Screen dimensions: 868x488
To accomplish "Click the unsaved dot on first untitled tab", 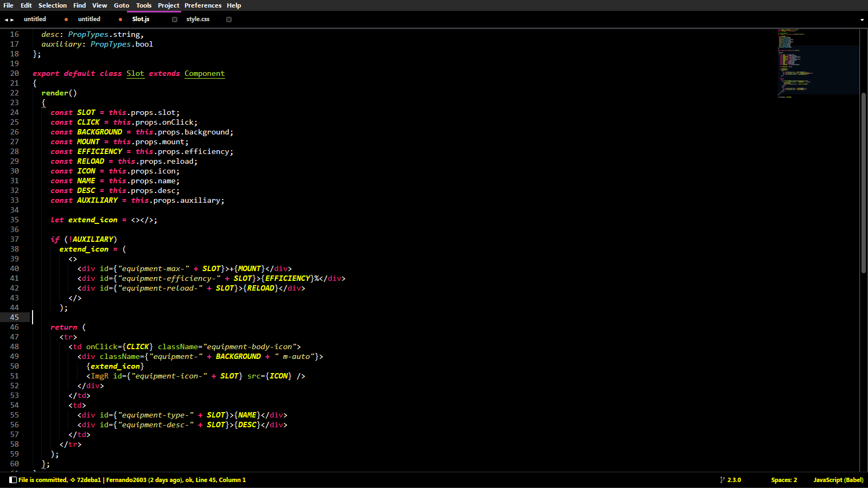I will click(x=66, y=20).
